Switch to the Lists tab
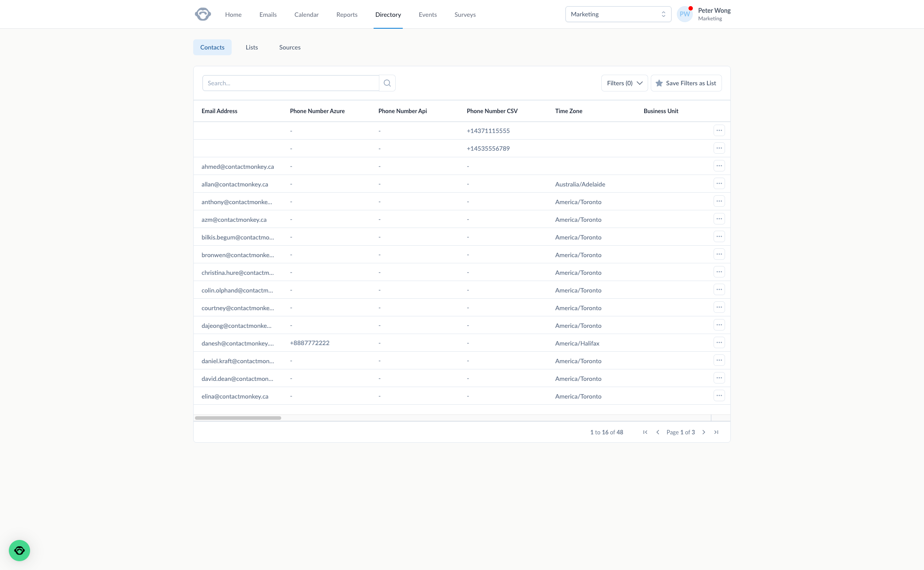Screen dimensions: 924x570 tap(252, 47)
